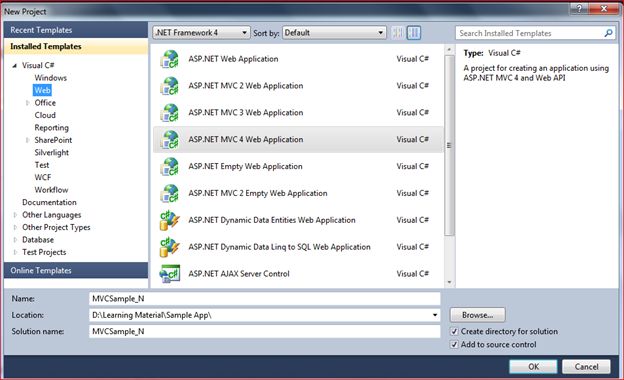Select the Reporting category
624x380 pixels.
(51, 128)
